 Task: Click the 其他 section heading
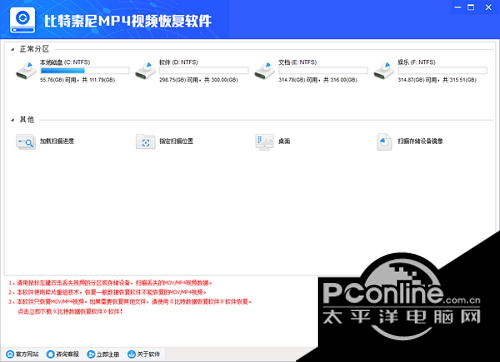[x=27, y=120]
